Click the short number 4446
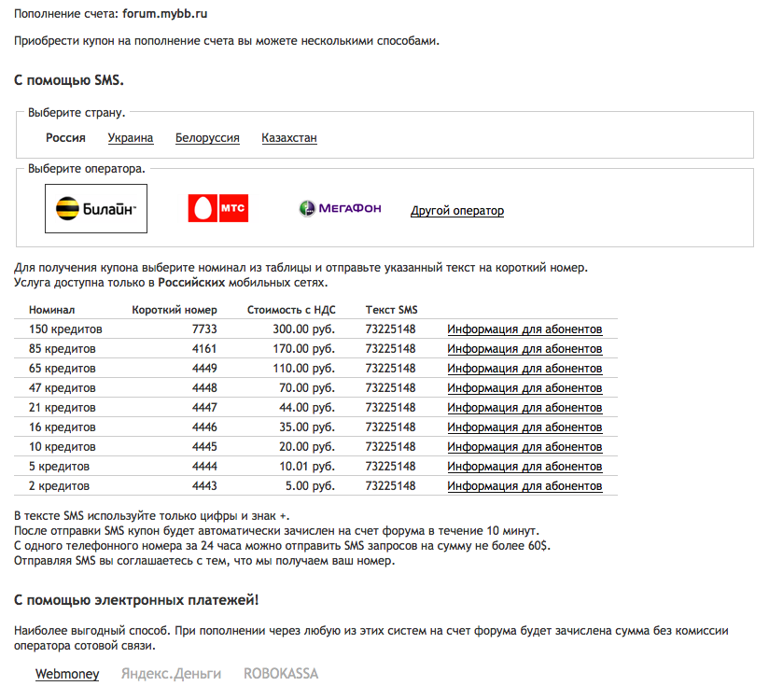The image size is (769, 700). coord(204,427)
